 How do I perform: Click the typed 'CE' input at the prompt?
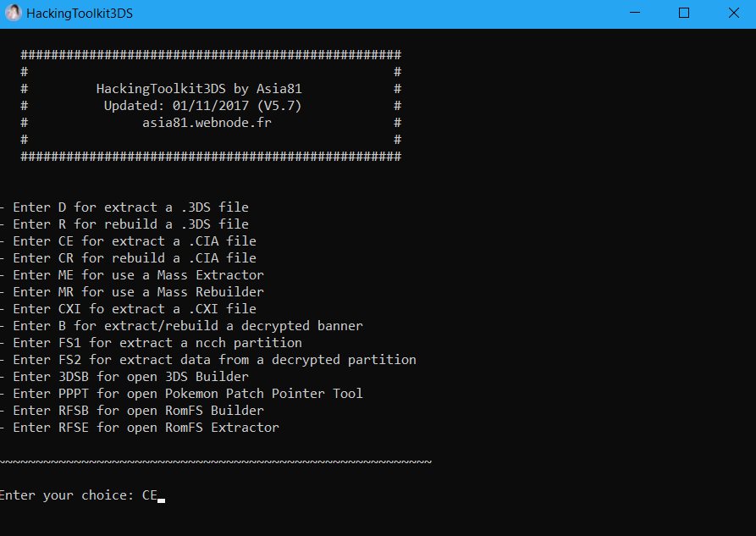150,495
